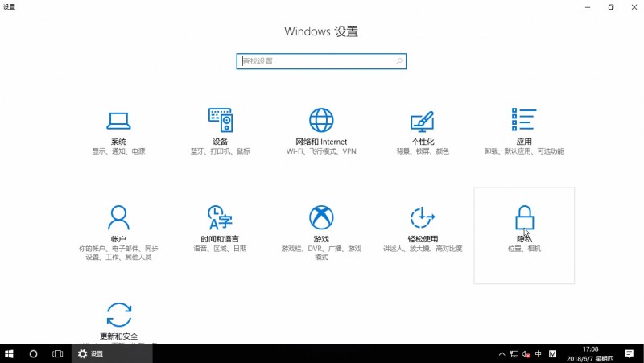
Task: Open the 游戏 Xbox icon
Action: coord(321,217)
